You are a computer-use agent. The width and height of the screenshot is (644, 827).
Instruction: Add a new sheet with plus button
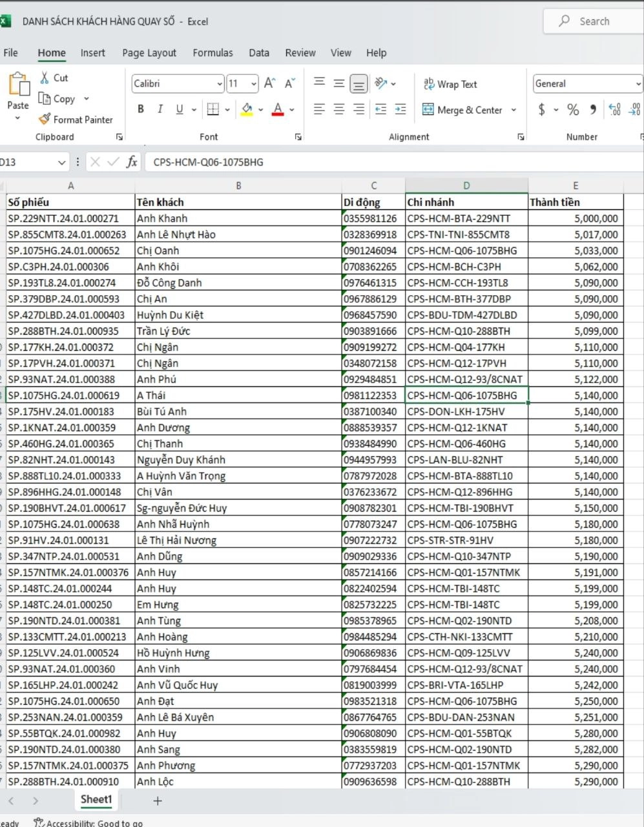157,801
